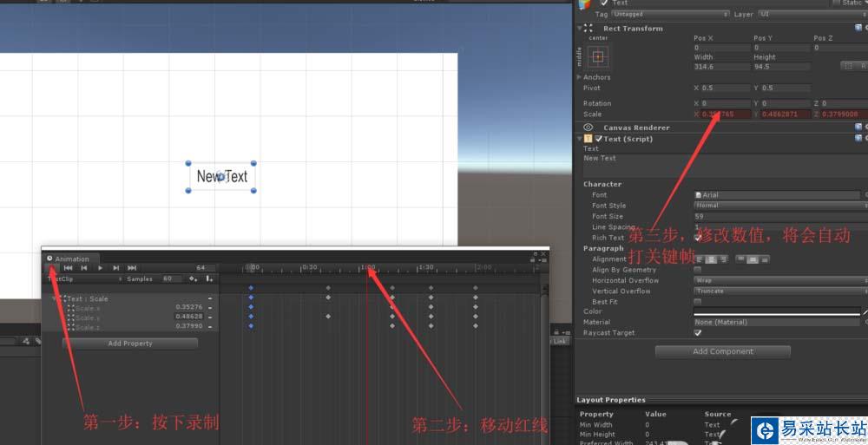Image resolution: width=868 pixels, height=445 pixels.
Task: Edit the Samples field value 60
Action: [170, 279]
